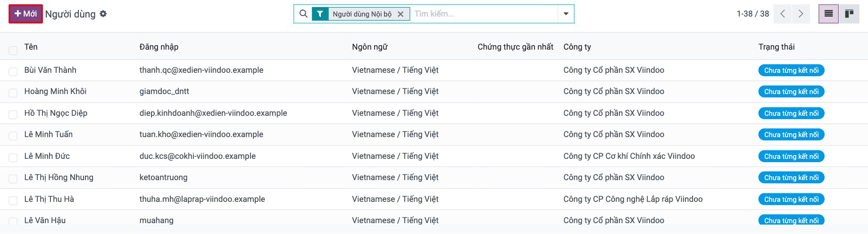The height and width of the screenshot is (234, 868).
Task: Remove the Người dùng Nội bộ filter
Action: [x=401, y=14]
